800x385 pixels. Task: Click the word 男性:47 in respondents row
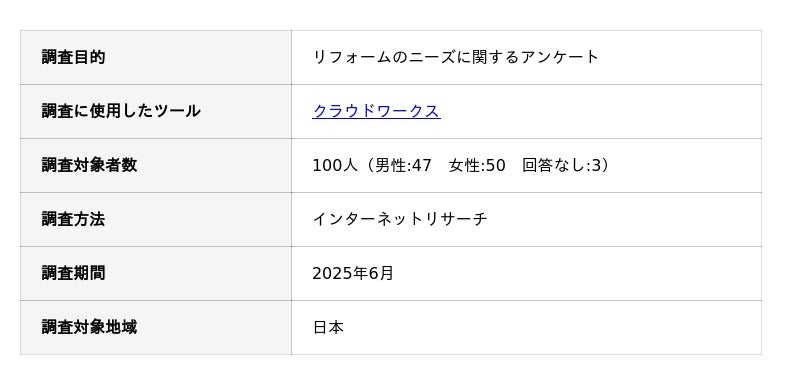point(403,165)
